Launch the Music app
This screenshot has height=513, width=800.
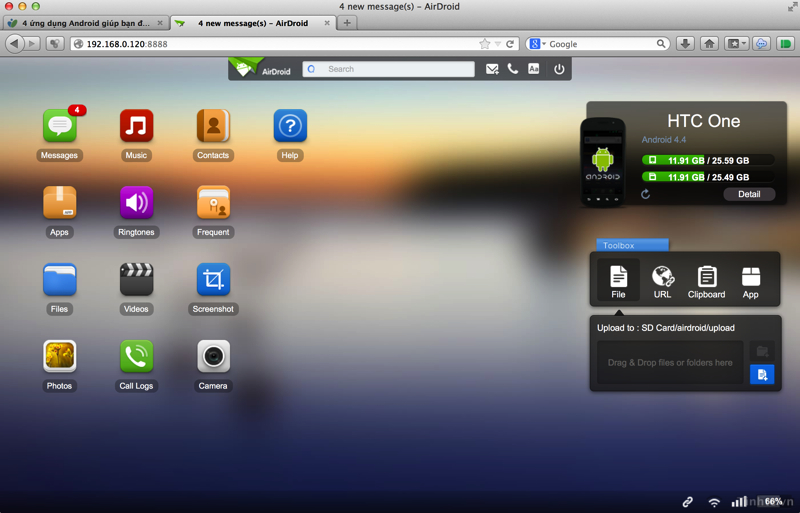[x=136, y=127]
